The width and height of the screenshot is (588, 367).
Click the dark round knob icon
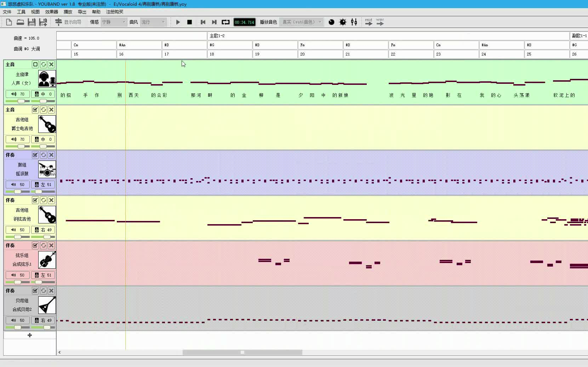(x=331, y=22)
